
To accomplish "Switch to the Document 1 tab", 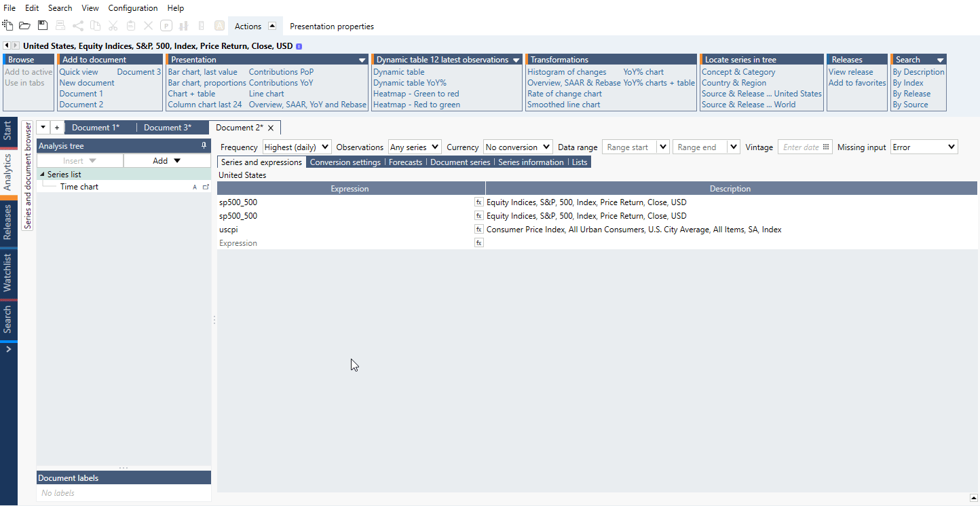I will pyautogui.click(x=96, y=128).
